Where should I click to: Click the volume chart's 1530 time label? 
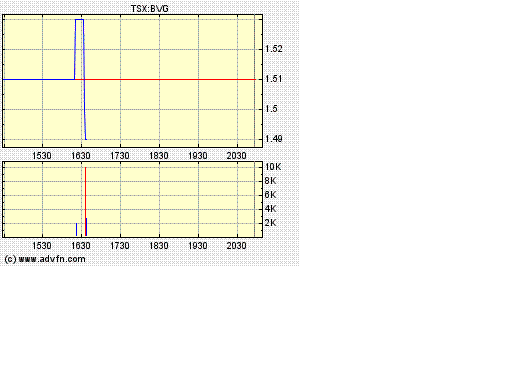42,246
